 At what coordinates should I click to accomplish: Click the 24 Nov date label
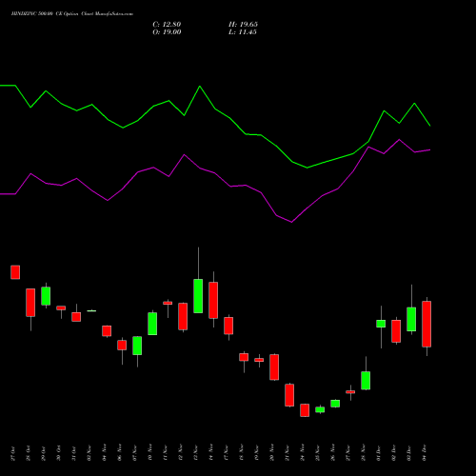pyautogui.click(x=302, y=453)
